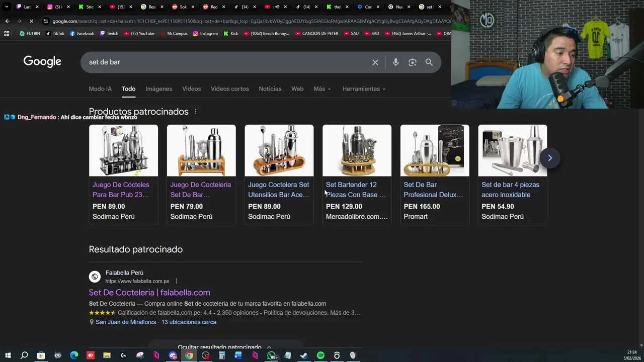Screen dimensions: 644x362
Task: Select the Videos cortos tab
Action: pyautogui.click(x=230, y=89)
